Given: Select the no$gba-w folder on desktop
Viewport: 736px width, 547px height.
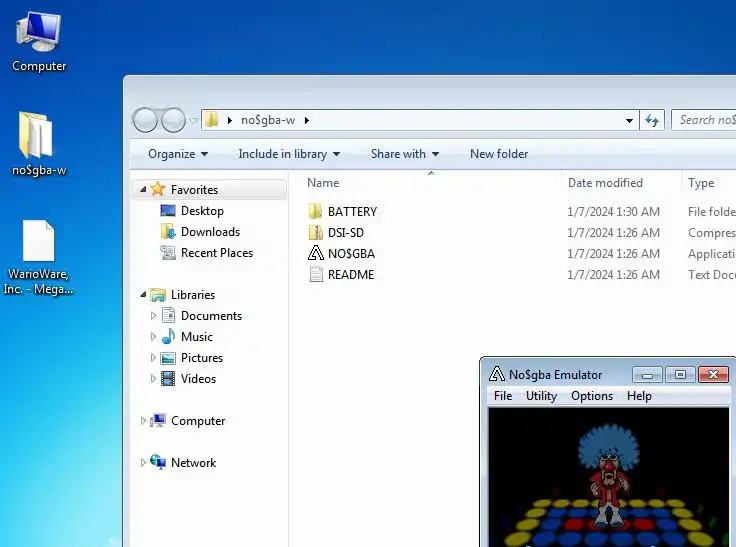Looking at the screenshot, I should [38, 144].
